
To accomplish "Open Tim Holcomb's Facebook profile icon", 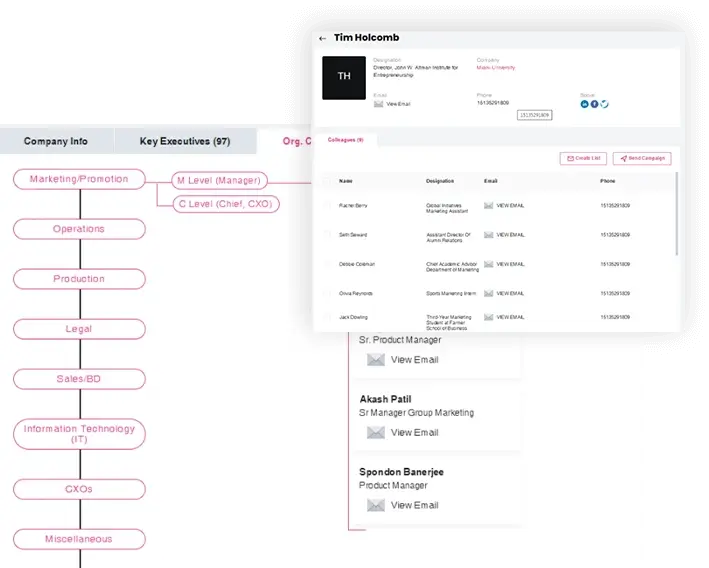I will coord(594,103).
